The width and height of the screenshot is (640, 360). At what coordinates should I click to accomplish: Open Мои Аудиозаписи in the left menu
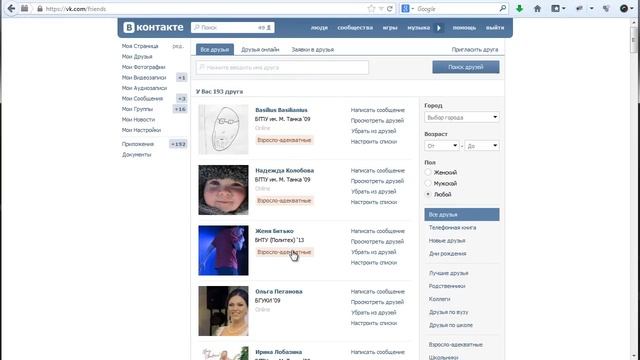click(144, 88)
